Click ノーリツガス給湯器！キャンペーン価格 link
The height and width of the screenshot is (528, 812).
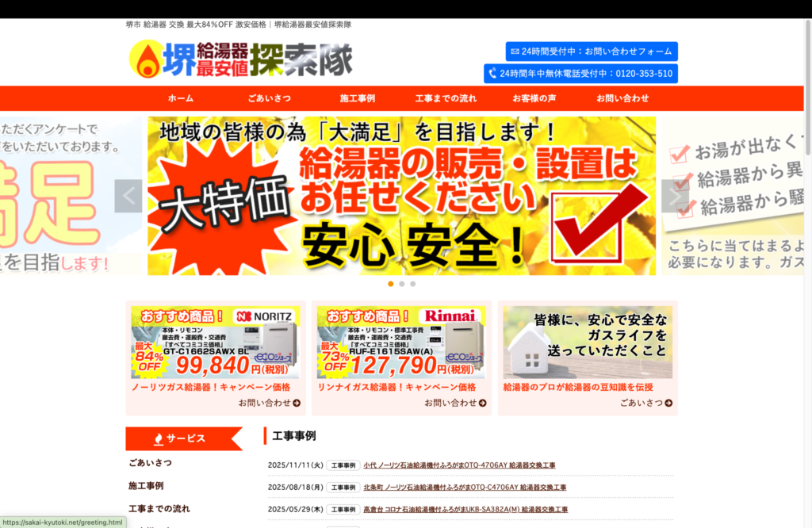point(211,387)
